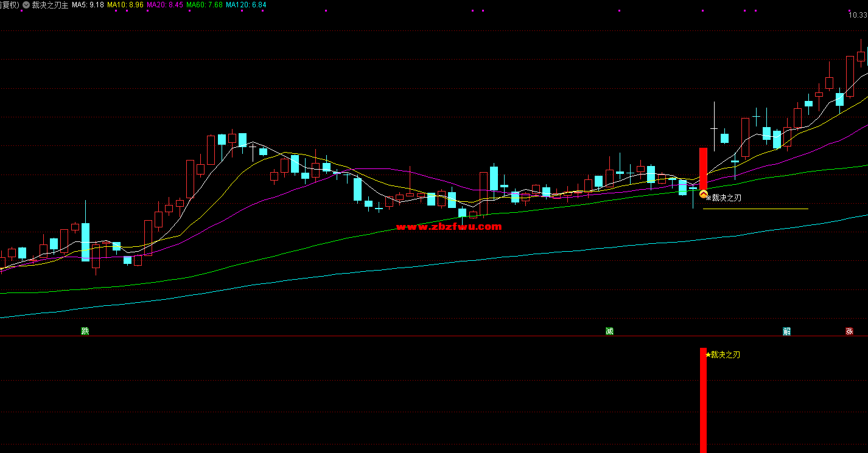The height and width of the screenshot is (453, 868).
Task: Click the green 跌 event marker
Action: tap(85, 331)
